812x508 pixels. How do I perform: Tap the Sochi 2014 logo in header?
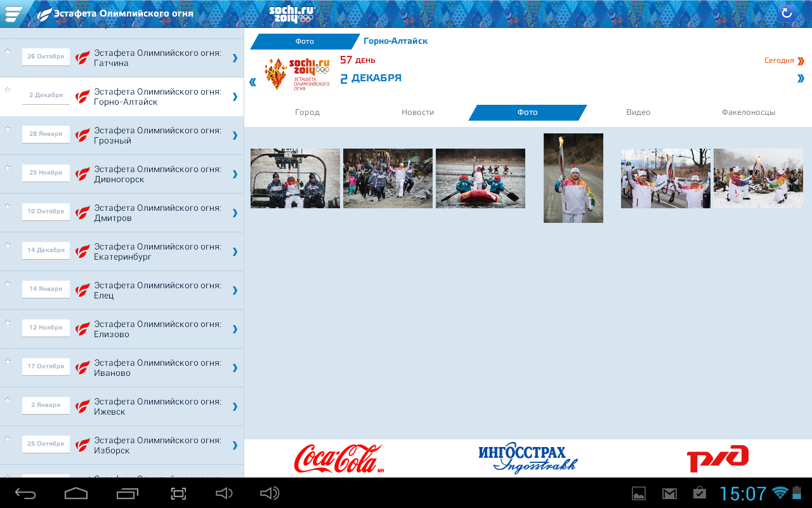click(x=291, y=13)
